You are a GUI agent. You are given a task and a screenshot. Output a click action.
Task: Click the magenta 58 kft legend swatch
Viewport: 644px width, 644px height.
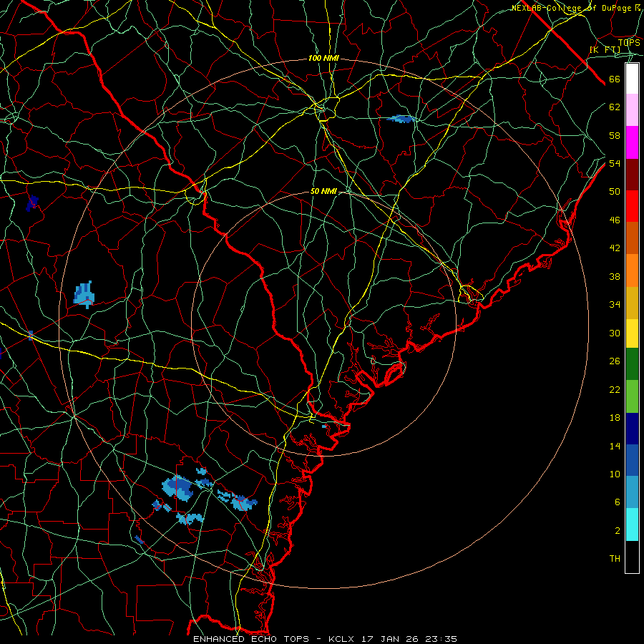click(632, 142)
